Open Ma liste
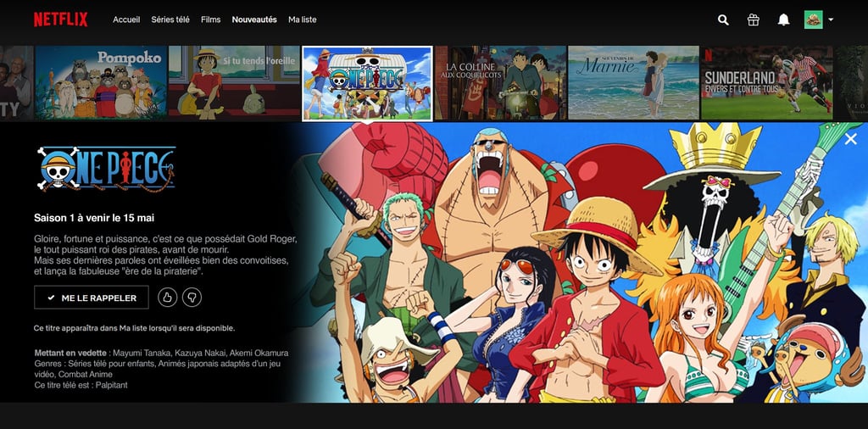868x429 pixels. point(303,19)
